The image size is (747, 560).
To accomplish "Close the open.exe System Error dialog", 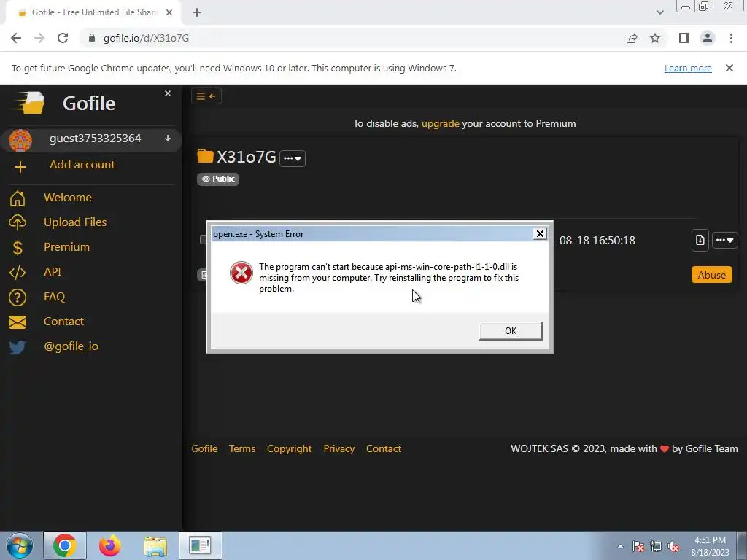I will tap(540, 233).
